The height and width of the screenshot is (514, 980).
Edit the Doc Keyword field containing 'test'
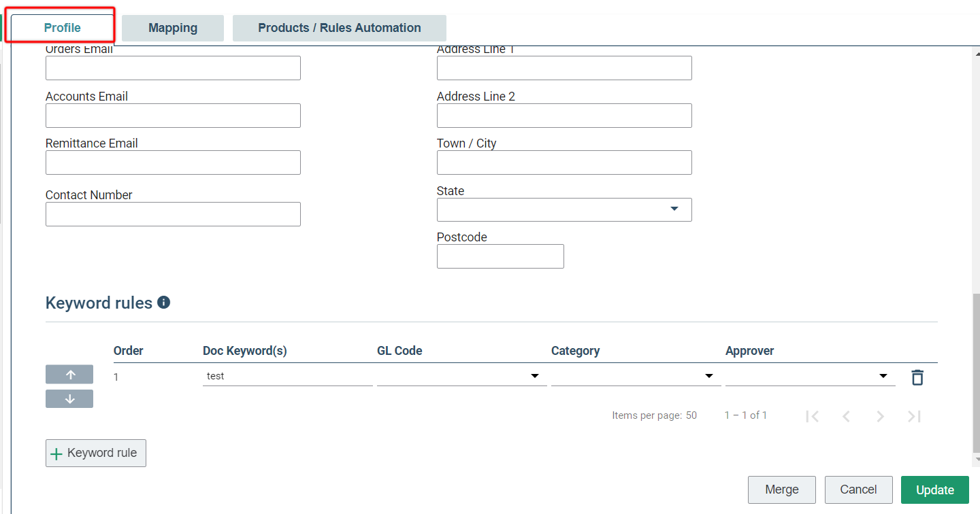288,376
